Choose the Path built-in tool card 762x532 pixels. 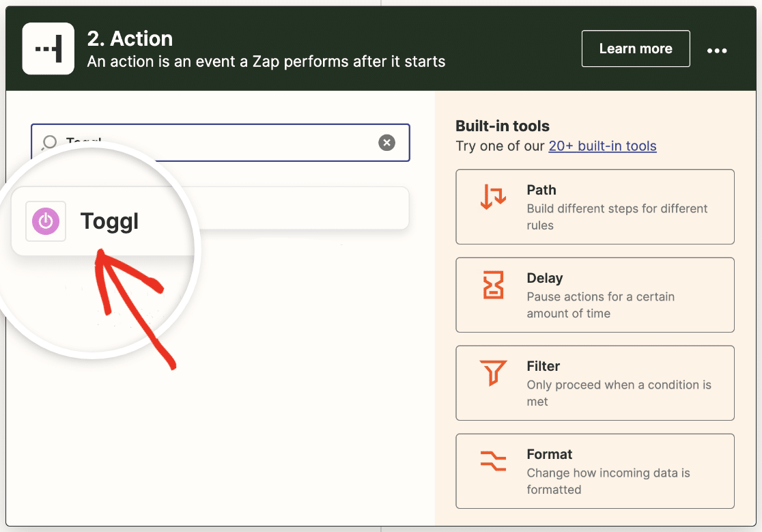tap(595, 207)
